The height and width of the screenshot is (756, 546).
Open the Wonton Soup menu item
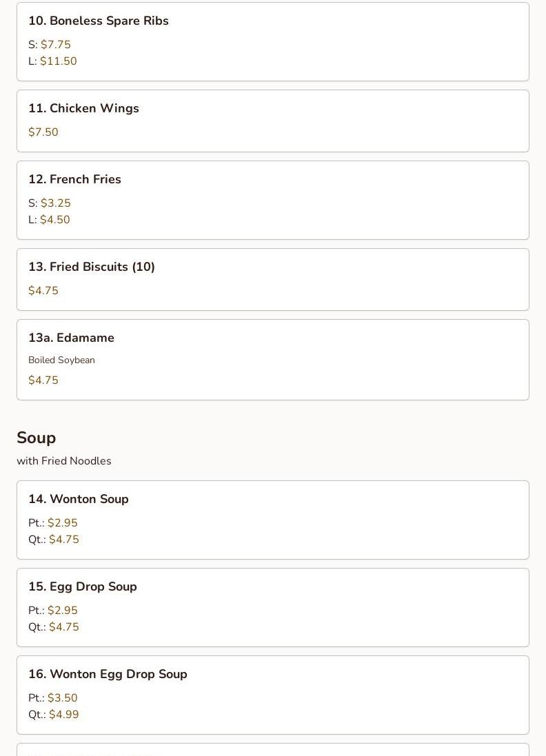tap(272, 520)
